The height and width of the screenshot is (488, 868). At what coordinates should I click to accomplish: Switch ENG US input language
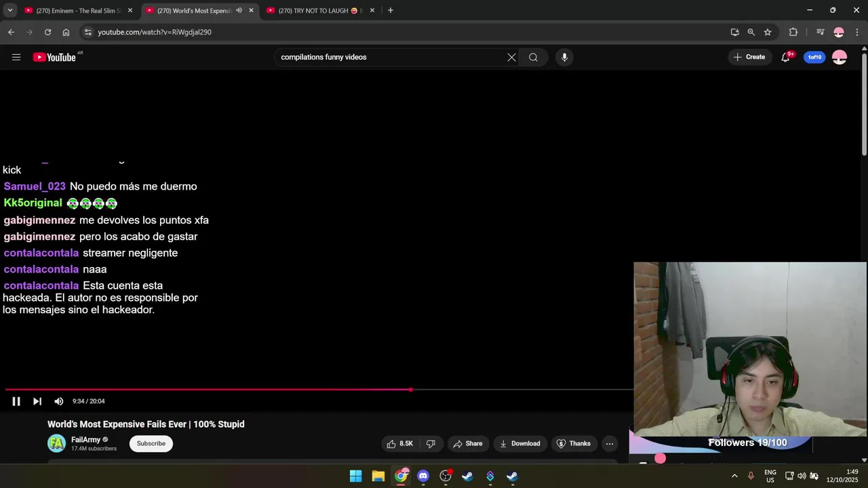(x=770, y=476)
